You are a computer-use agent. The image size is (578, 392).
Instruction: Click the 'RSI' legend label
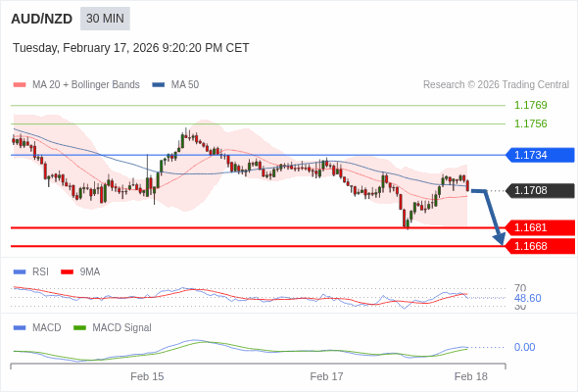pyautogui.click(x=40, y=272)
